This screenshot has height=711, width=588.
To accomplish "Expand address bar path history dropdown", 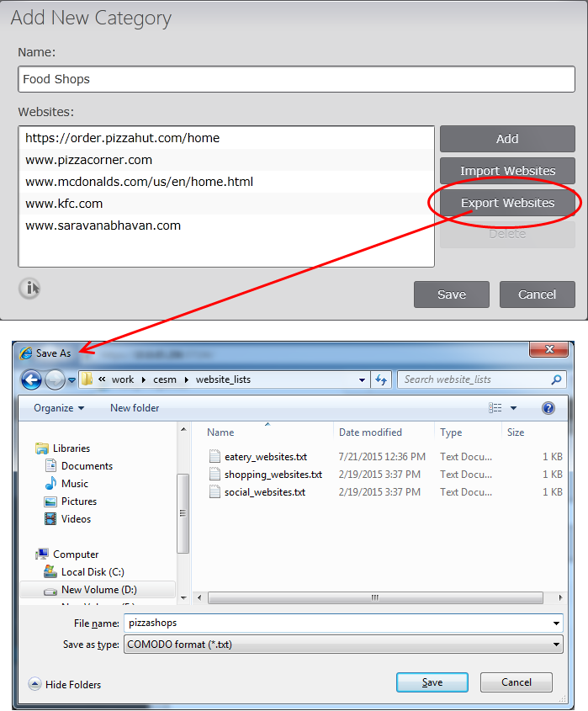I will click(362, 380).
